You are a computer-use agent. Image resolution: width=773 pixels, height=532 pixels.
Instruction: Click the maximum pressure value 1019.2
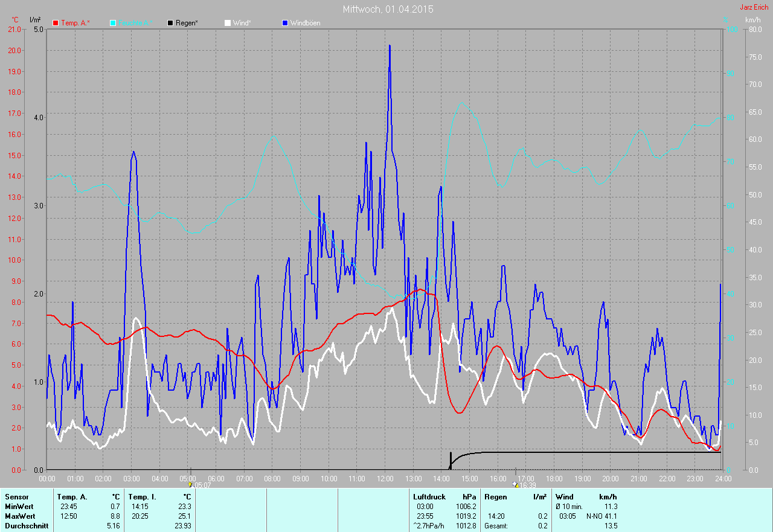466,516
